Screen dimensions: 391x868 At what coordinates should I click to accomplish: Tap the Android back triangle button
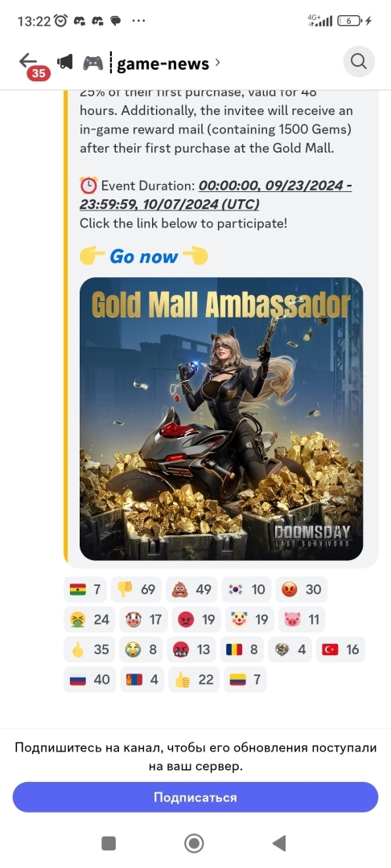click(x=280, y=843)
